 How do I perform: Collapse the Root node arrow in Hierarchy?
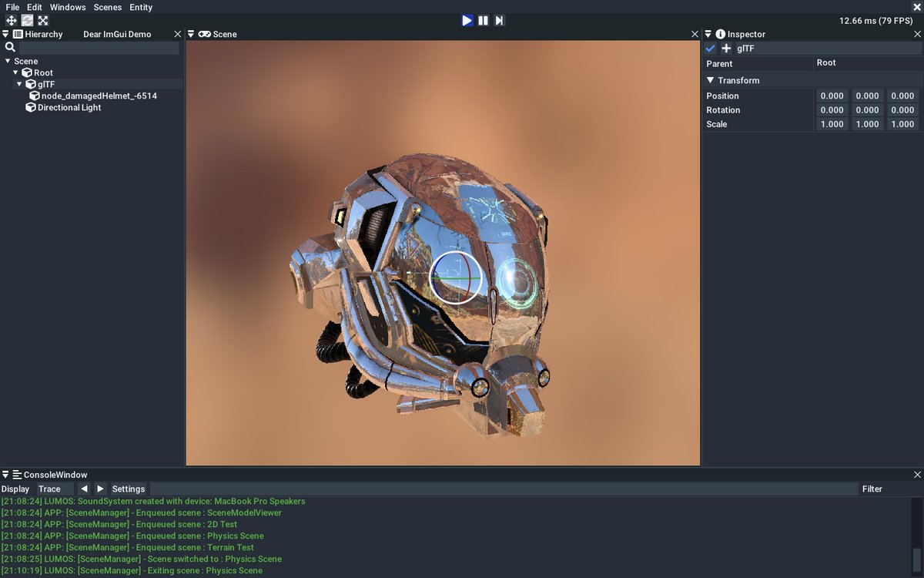(x=15, y=72)
